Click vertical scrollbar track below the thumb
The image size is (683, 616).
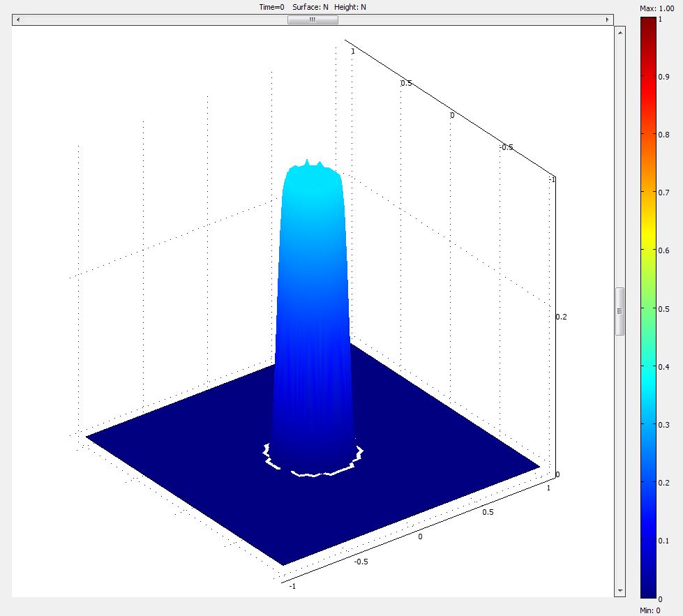pos(620,460)
